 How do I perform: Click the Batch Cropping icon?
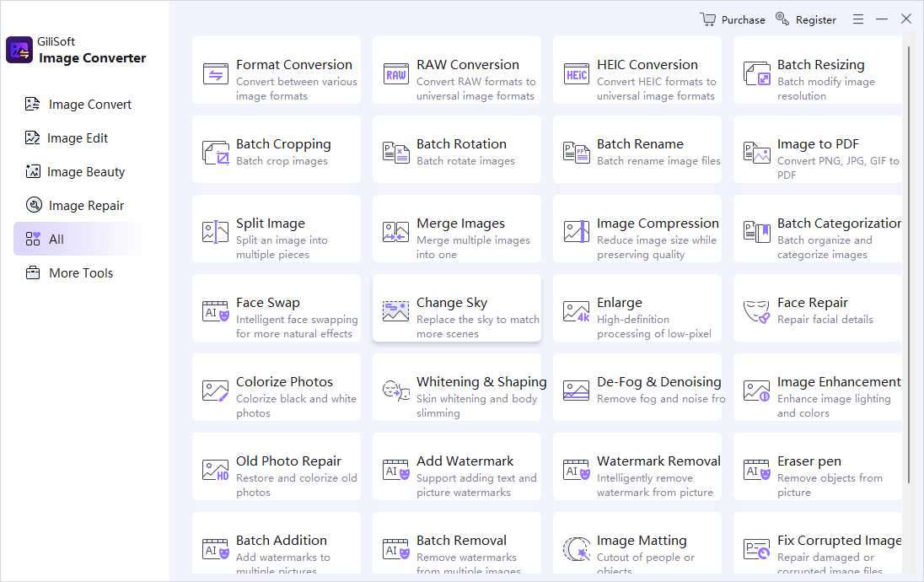click(x=216, y=153)
